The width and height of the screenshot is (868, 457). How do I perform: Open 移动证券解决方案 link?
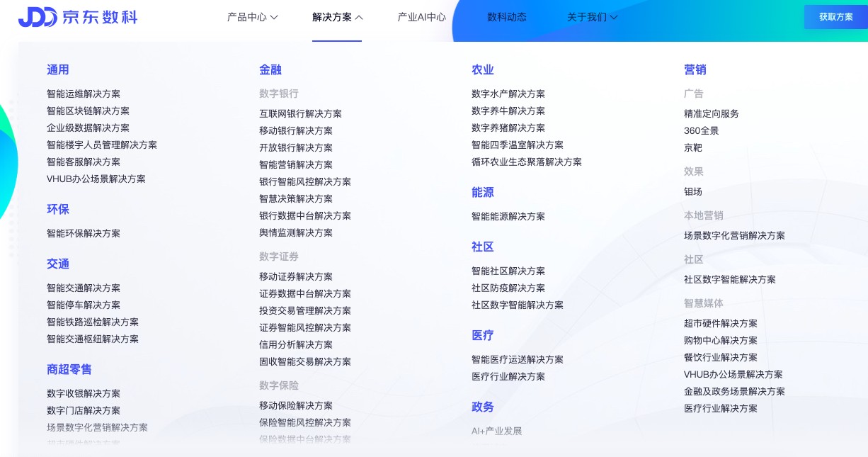click(x=296, y=276)
